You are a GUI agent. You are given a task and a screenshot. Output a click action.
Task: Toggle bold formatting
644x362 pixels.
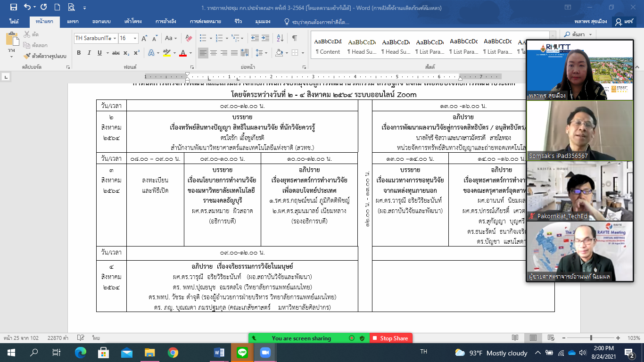tap(79, 53)
